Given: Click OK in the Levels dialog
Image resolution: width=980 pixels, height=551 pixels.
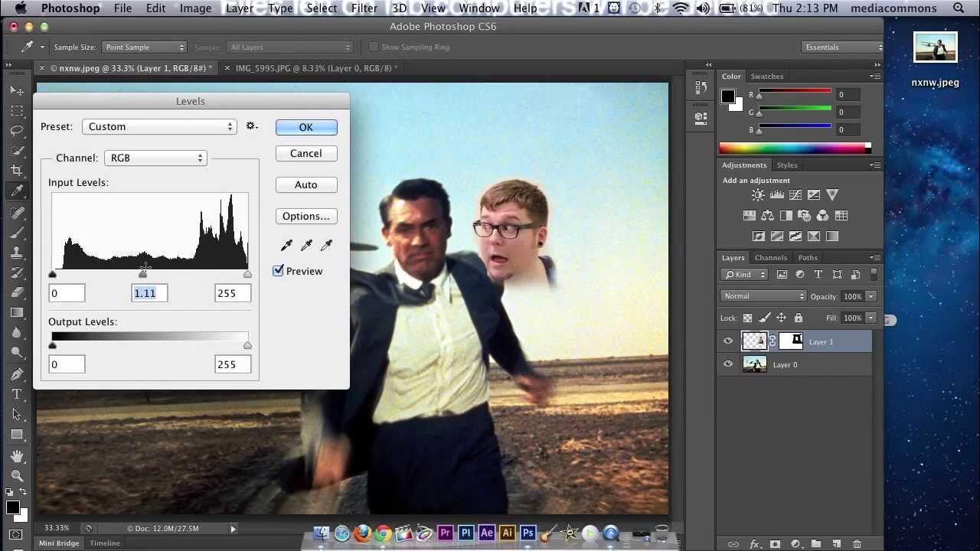Looking at the screenshot, I should click(x=305, y=127).
